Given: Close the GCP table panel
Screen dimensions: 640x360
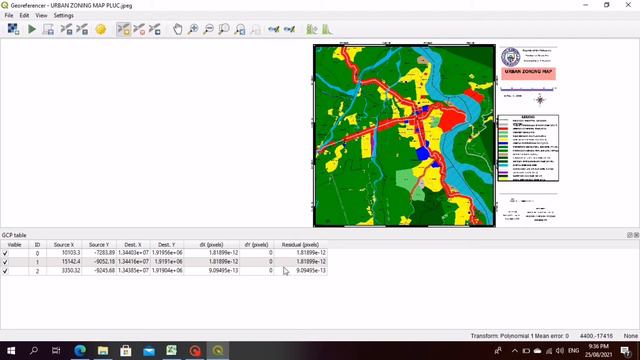Looking at the screenshot, I should 636,235.
